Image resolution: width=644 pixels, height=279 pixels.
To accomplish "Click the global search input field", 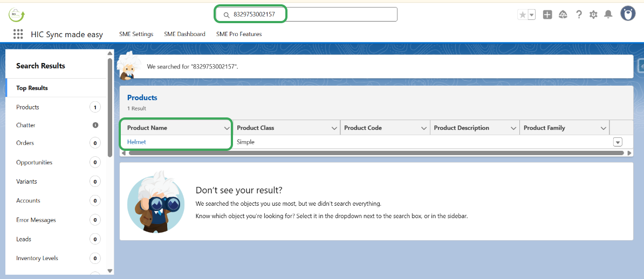I will pyautogui.click(x=306, y=15).
